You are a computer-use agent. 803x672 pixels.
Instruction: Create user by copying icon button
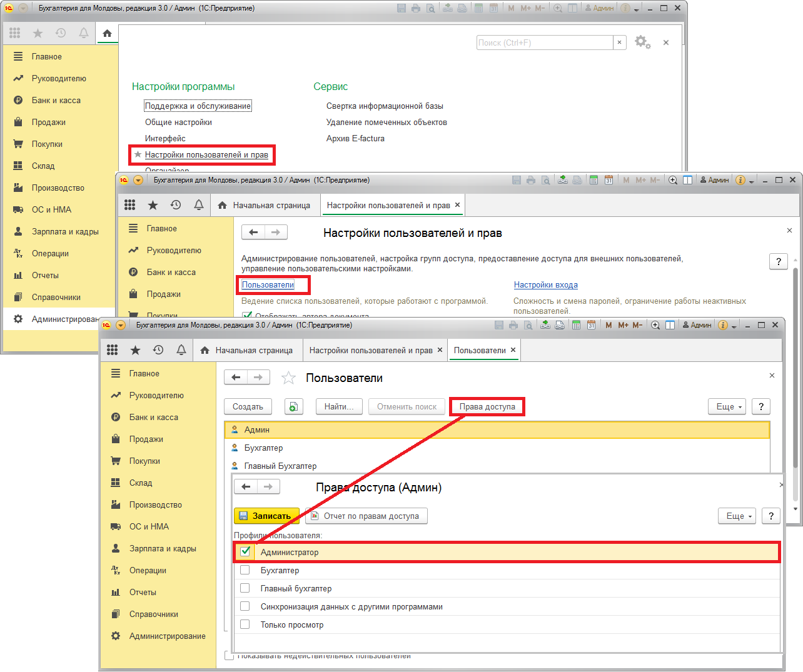294,407
